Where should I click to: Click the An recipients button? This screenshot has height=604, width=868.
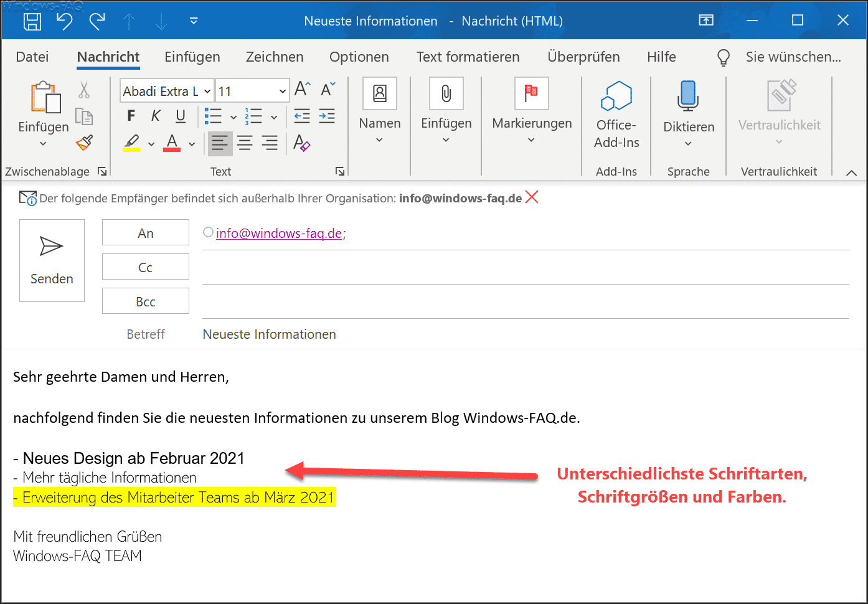tap(146, 233)
